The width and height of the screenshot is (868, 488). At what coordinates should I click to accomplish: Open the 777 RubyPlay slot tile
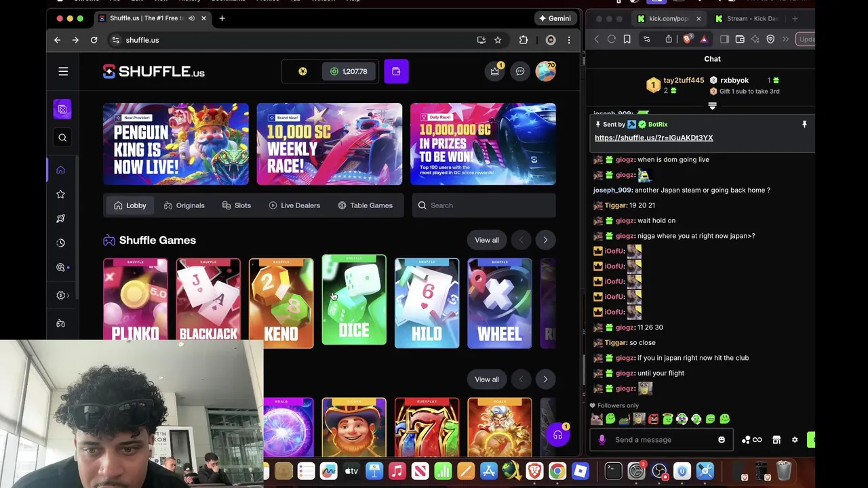(427, 427)
